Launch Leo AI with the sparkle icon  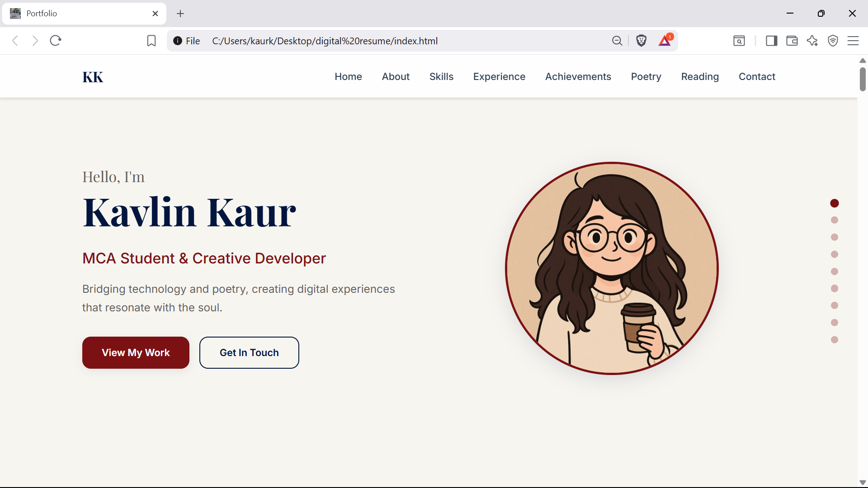[x=812, y=41]
